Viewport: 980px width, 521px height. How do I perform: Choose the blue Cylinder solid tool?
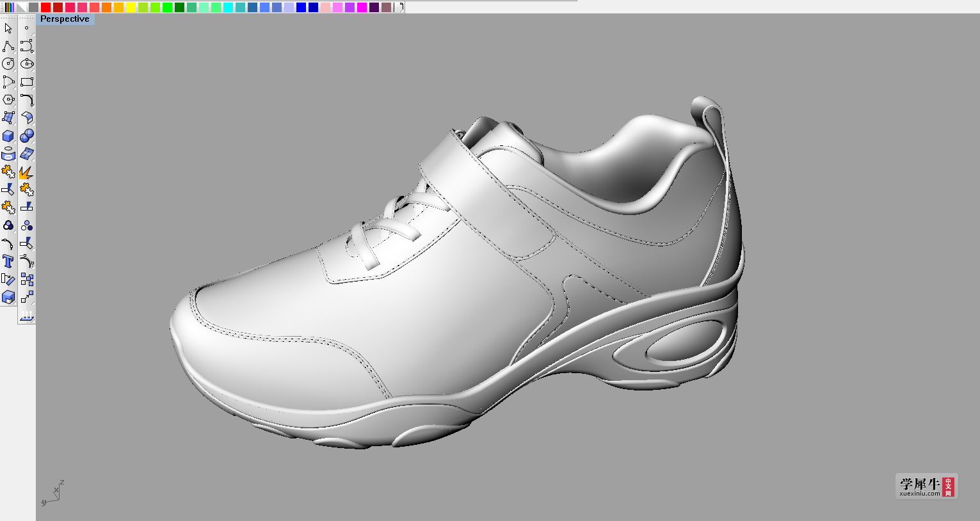coord(8,154)
